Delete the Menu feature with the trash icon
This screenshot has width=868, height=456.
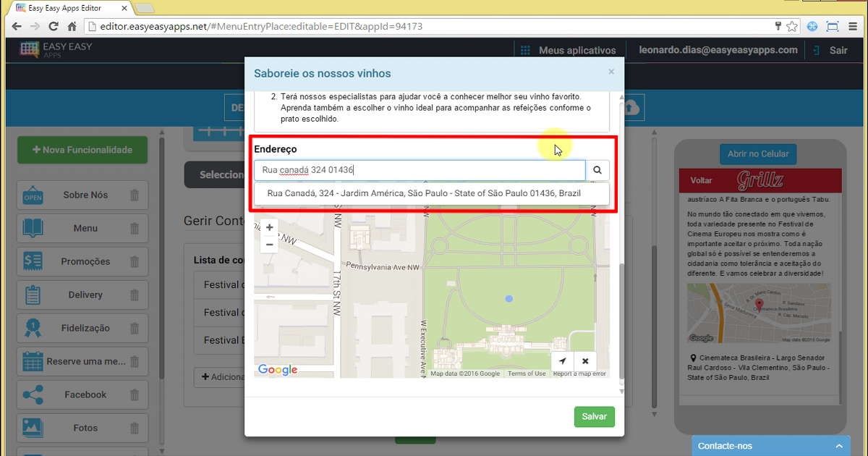tap(134, 228)
